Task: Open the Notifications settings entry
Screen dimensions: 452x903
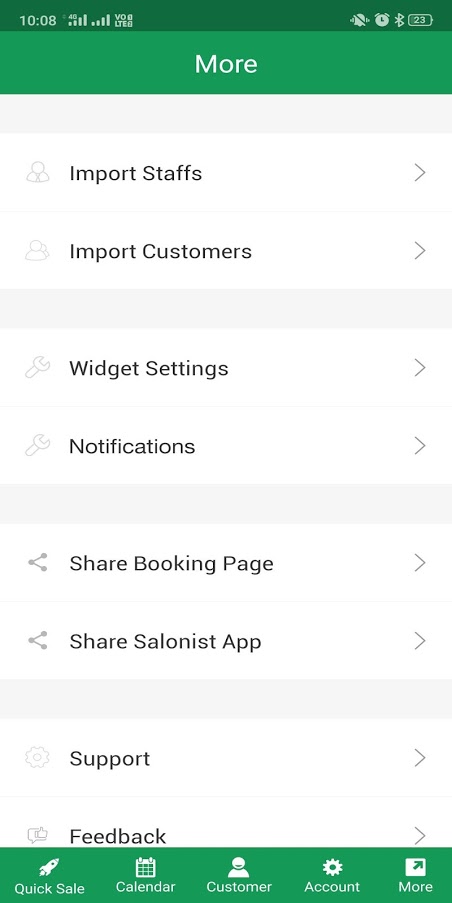Action: point(226,446)
